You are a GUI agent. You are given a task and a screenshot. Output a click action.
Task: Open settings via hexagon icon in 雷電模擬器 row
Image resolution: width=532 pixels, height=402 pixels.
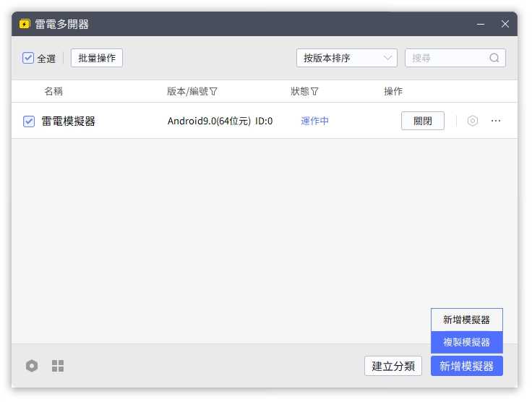click(472, 121)
